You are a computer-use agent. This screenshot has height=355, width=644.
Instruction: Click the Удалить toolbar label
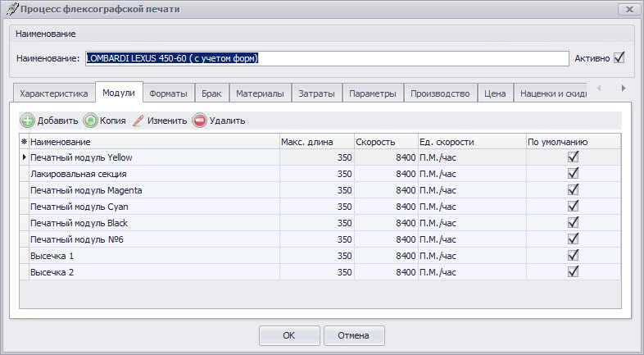[228, 121]
